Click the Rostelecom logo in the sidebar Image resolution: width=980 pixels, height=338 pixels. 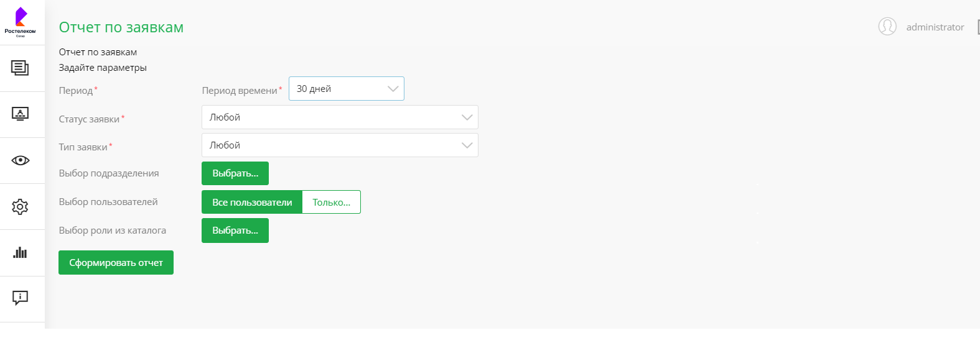tap(21, 22)
